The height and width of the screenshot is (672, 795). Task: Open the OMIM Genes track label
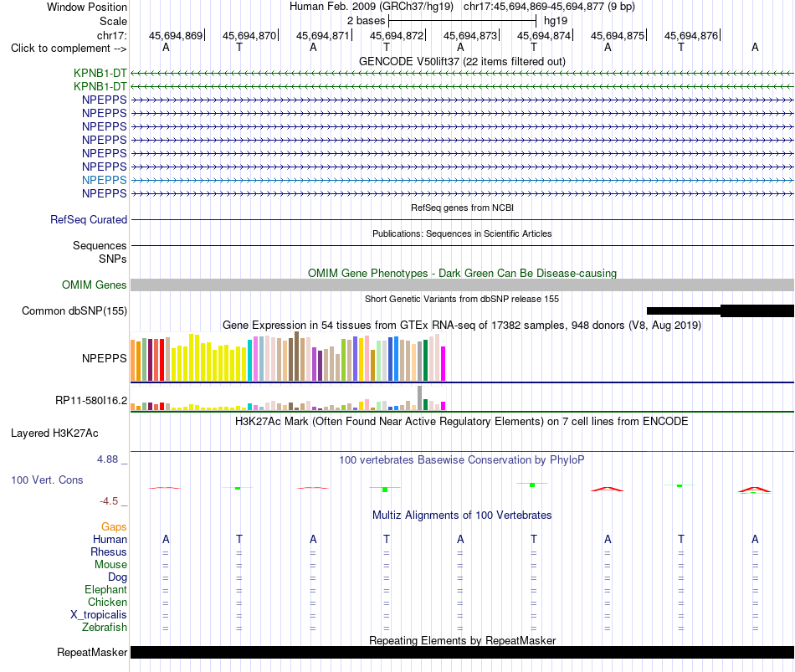(x=94, y=285)
